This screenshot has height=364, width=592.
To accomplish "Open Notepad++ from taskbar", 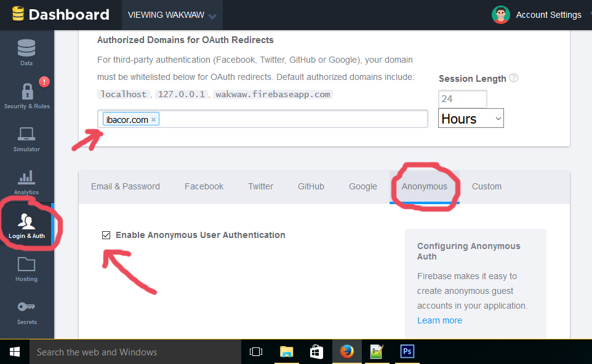I will (377, 352).
